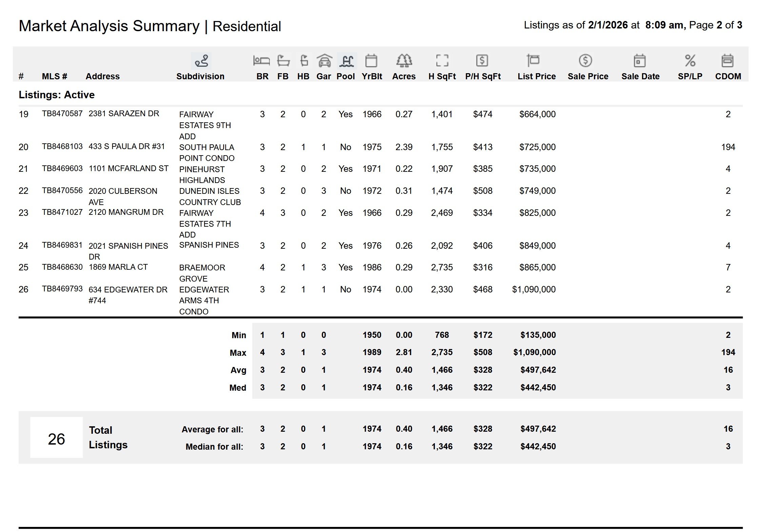Click the address 2120 MANGRUM DR
This screenshot has height=532, width=761.
click(x=126, y=212)
